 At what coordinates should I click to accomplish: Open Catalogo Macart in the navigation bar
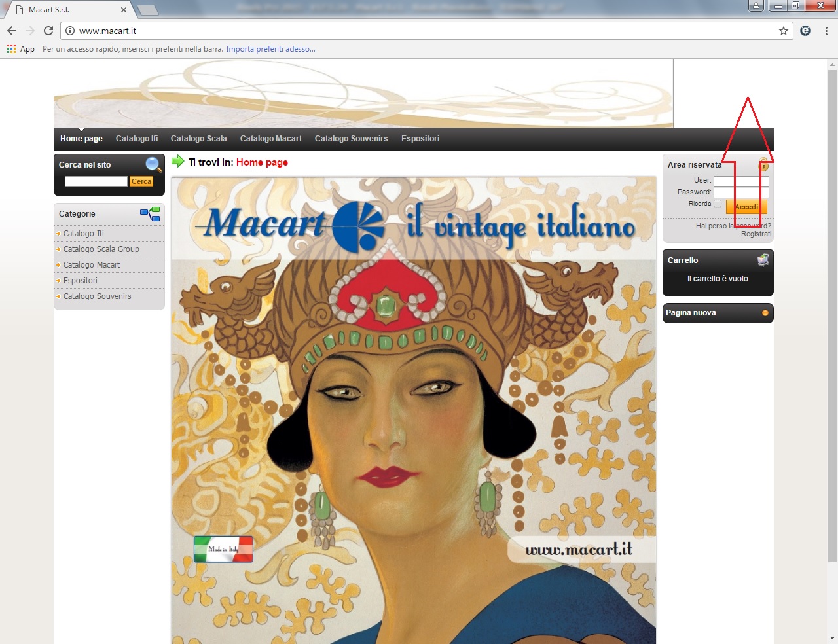click(271, 139)
